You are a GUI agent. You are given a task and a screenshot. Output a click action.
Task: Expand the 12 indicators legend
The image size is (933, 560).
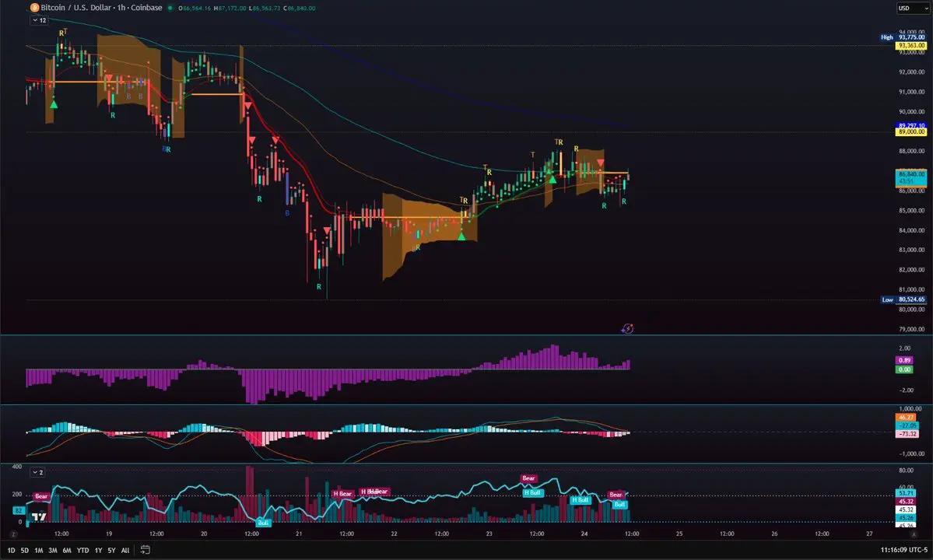[39, 20]
